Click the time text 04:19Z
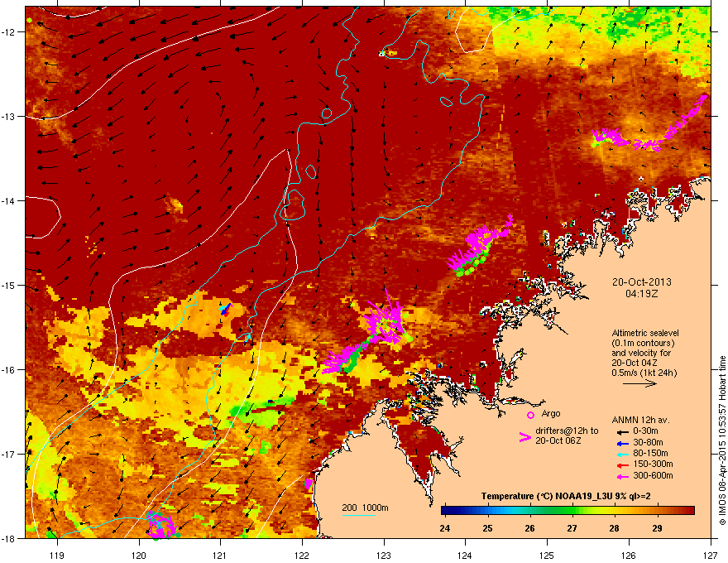 (641, 294)
